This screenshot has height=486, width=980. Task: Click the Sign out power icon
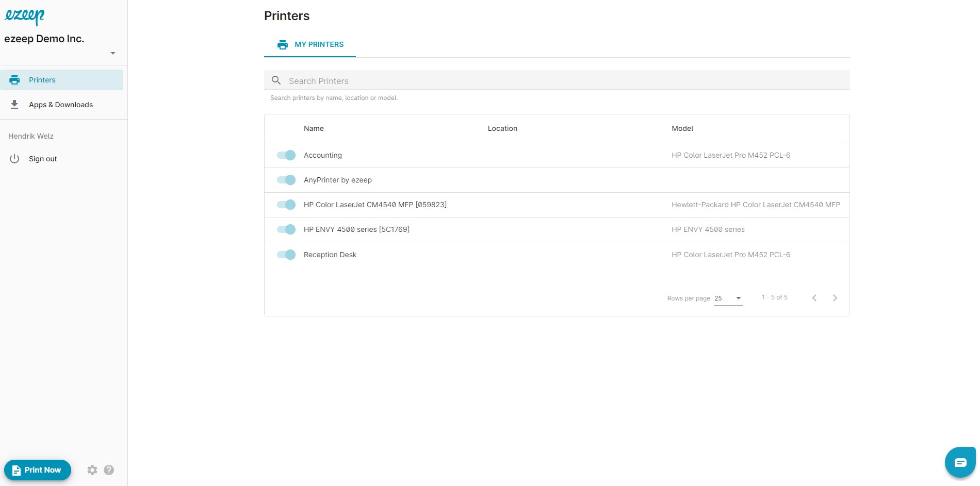[x=14, y=159]
